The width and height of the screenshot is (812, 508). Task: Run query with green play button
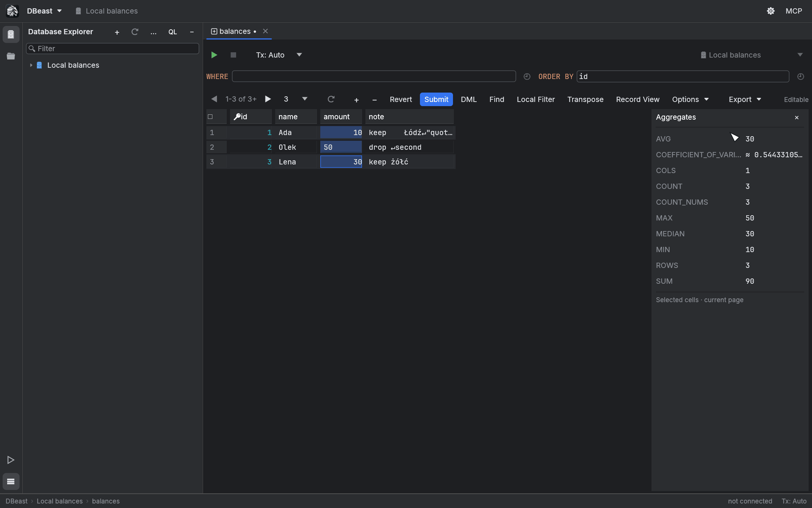pyautogui.click(x=214, y=55)
